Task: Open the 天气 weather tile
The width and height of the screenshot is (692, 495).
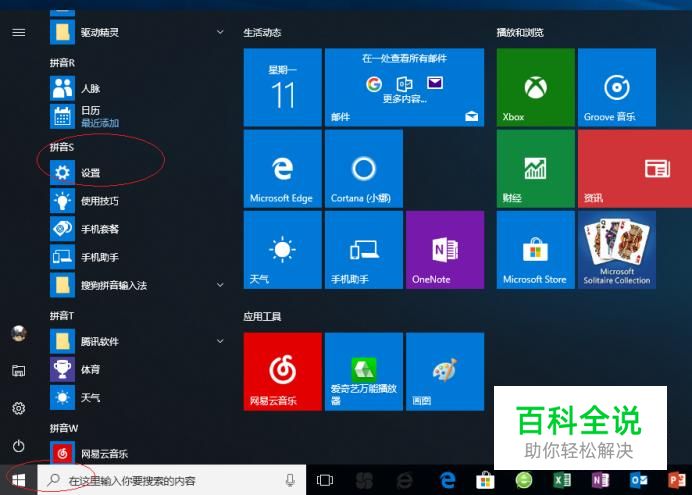Action: pyautogui.click(x=282, y=250)
